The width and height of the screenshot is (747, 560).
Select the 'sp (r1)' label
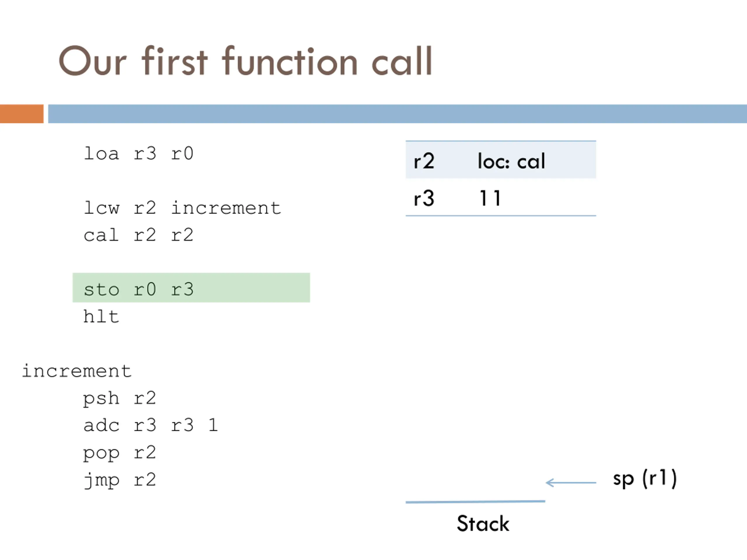tap(645, 479)
